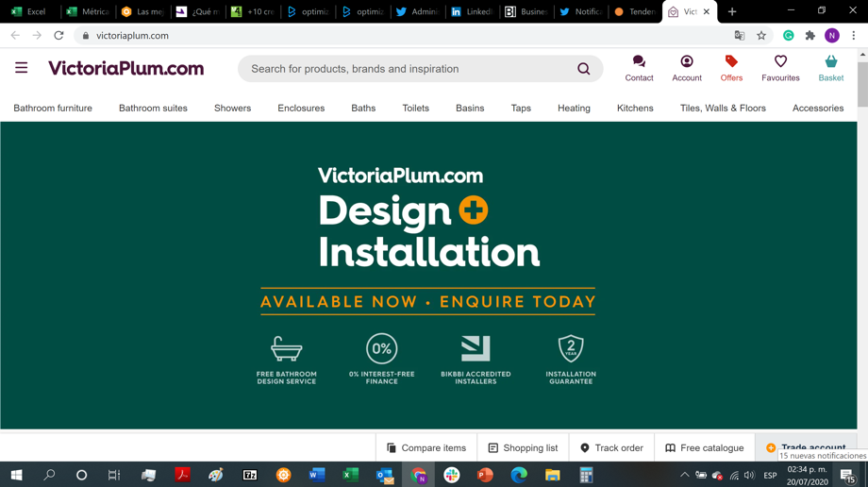Click Available Now Enquire Today text
The height and width of the screenshot is (487, 868).
pos(428,301)
